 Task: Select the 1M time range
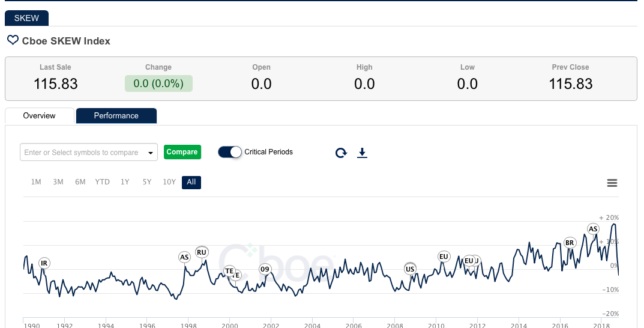[36, 182]
